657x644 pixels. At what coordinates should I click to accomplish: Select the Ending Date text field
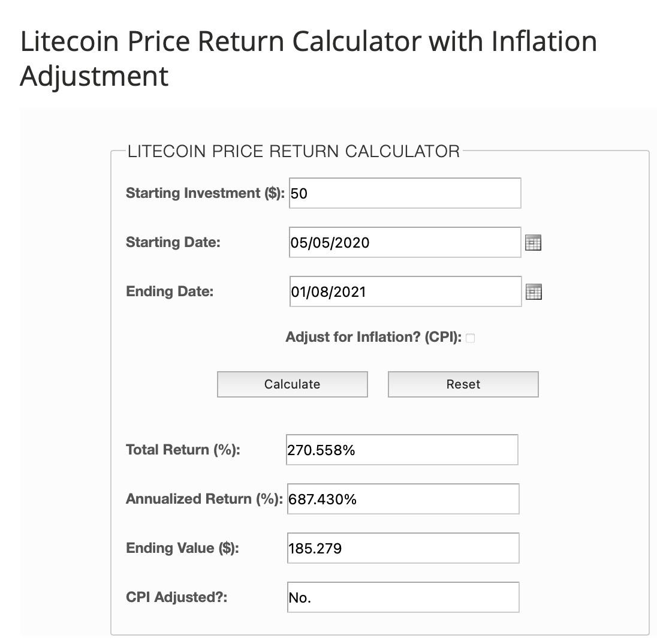point(405,291)
